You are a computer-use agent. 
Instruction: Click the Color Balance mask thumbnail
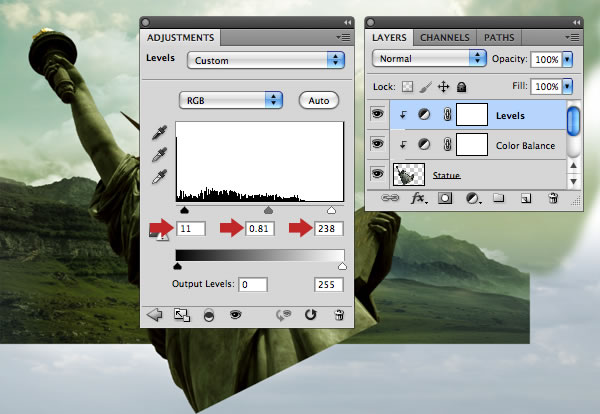point(472,144)
